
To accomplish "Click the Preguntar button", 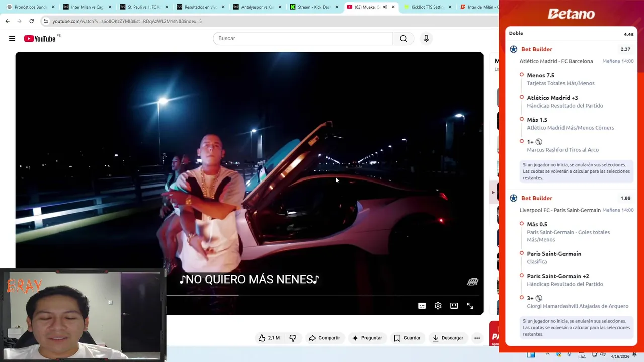I will (367, 338).
